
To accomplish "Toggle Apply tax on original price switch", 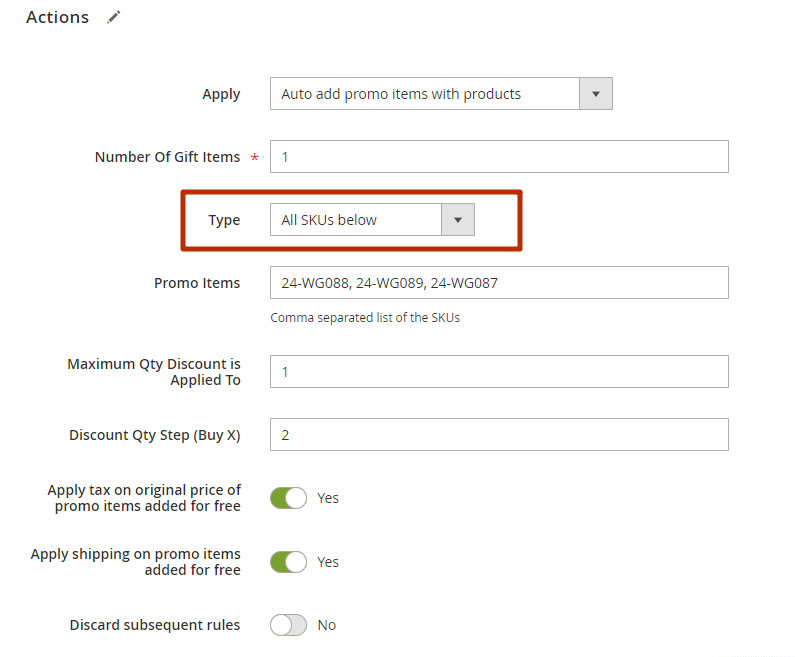I will [x=288, y=498].
